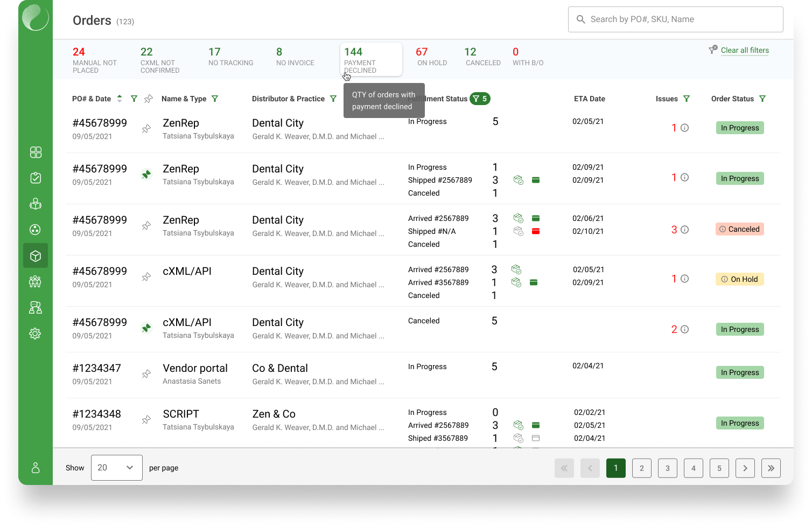Screen dimensions: 812x527
Task: Click the clipboard checkmark icon in sidebar
Action: coord(36,178)
